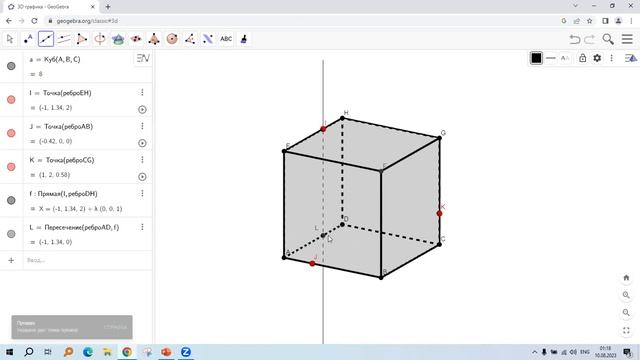This screenshot has height=360, width=640.
Task: Select the Pyramid tool
Action: pos(154,39)
